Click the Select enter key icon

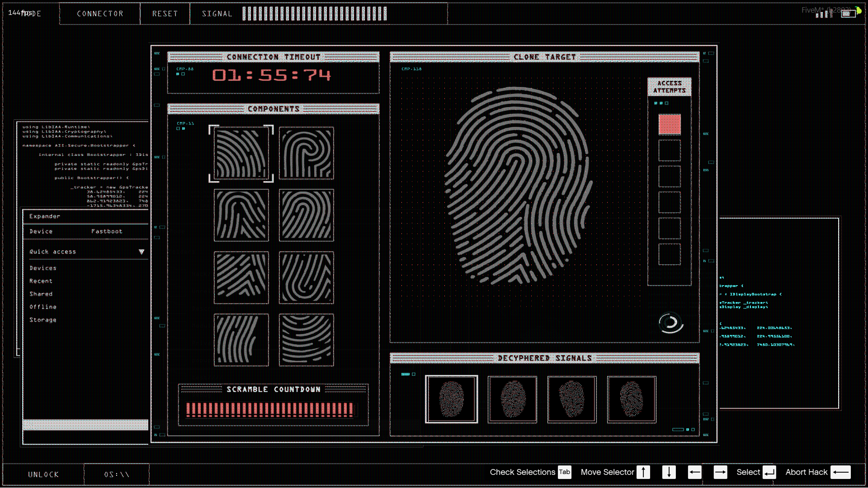(x=769, y=472)
